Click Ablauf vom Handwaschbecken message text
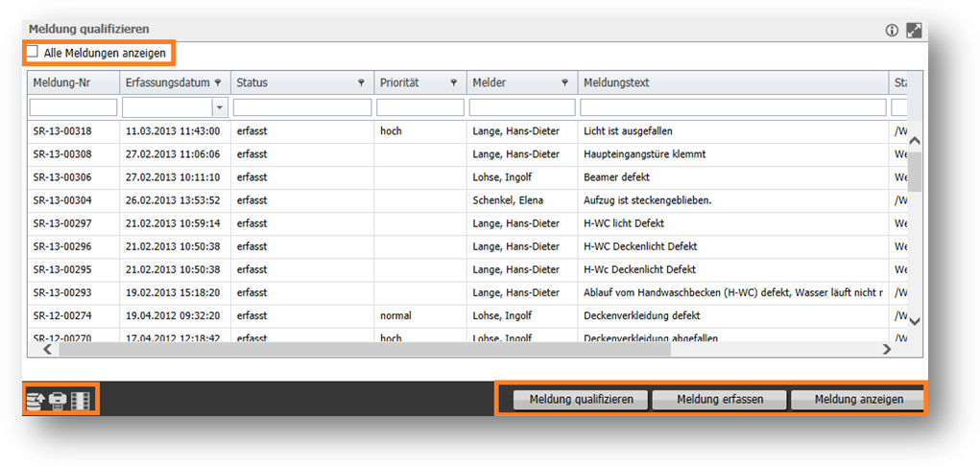 pos(733,293)
